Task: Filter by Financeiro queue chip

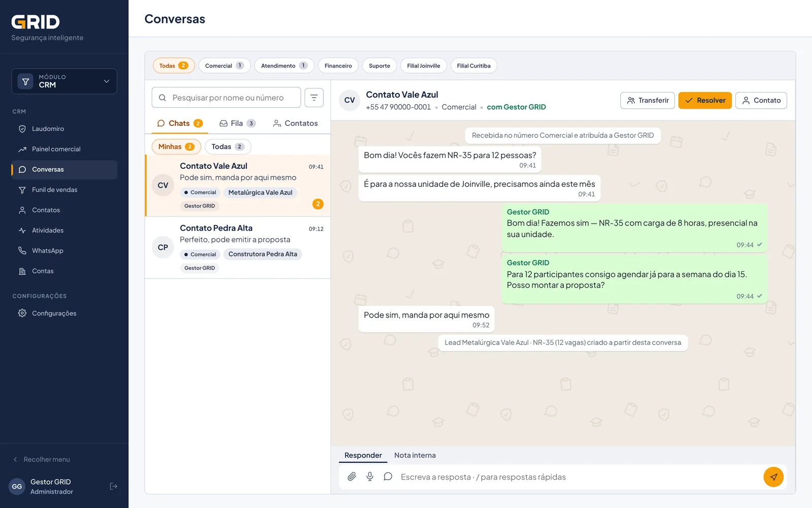Action: point(338,66)
